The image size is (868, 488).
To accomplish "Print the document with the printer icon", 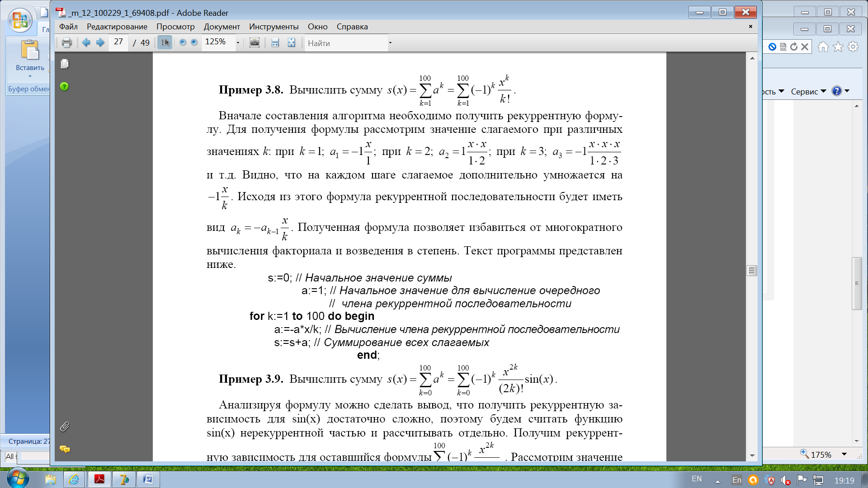I will pos(67,43).
